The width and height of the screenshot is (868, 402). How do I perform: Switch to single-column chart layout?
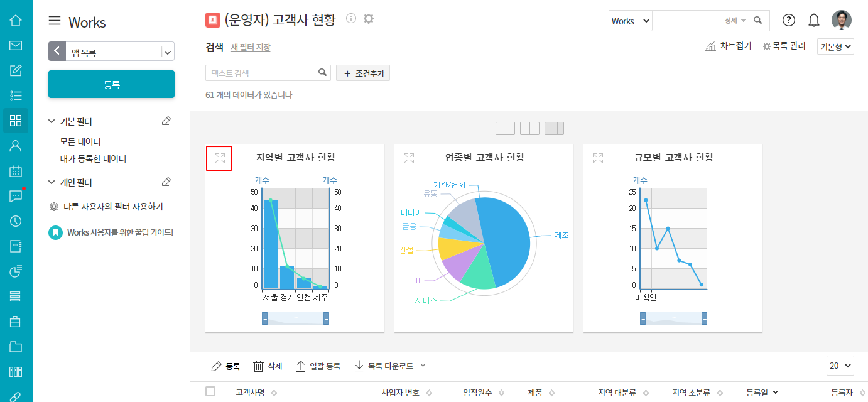[x=505, y=129]
